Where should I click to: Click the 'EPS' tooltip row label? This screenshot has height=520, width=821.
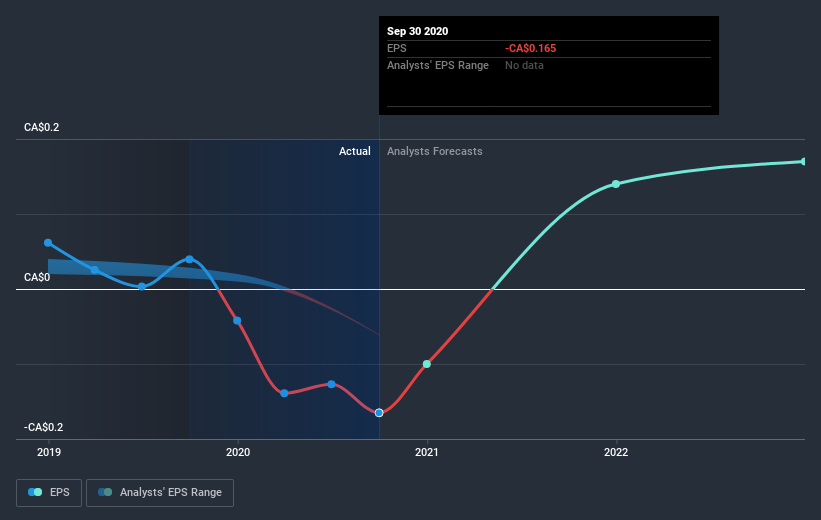396,48
